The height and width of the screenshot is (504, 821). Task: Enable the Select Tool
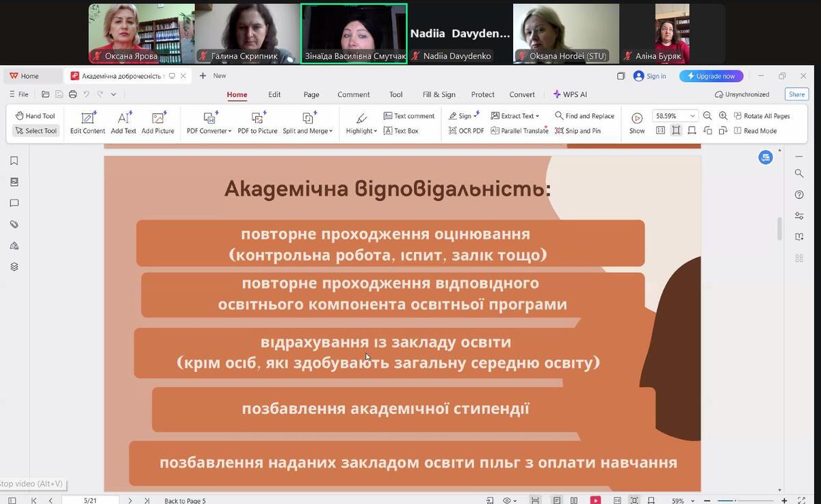click(x=36, y=131)
